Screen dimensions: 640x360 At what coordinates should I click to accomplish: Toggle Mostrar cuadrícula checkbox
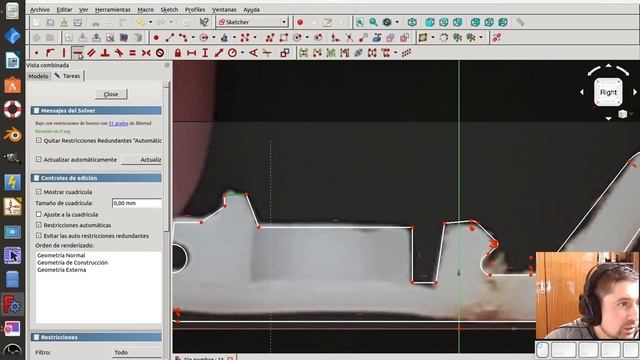39,191
